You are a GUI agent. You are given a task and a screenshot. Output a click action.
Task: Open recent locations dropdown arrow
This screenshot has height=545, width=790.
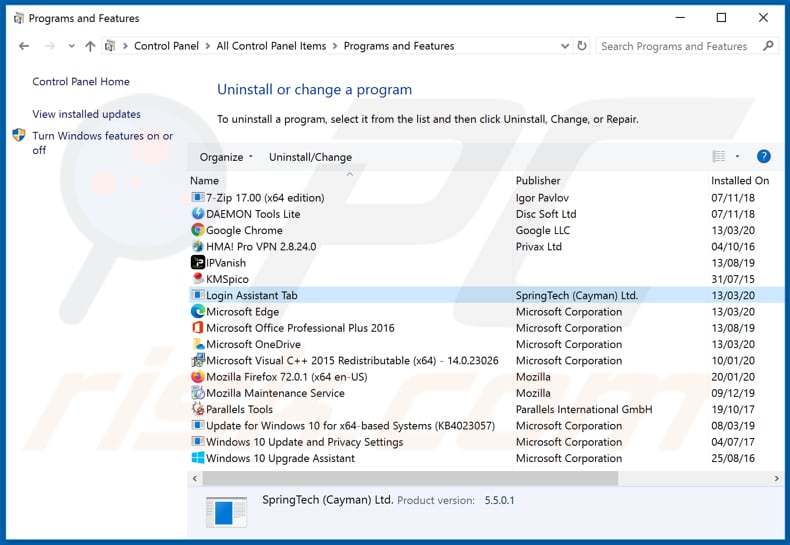pyautogui.click(x=72, y=46)
